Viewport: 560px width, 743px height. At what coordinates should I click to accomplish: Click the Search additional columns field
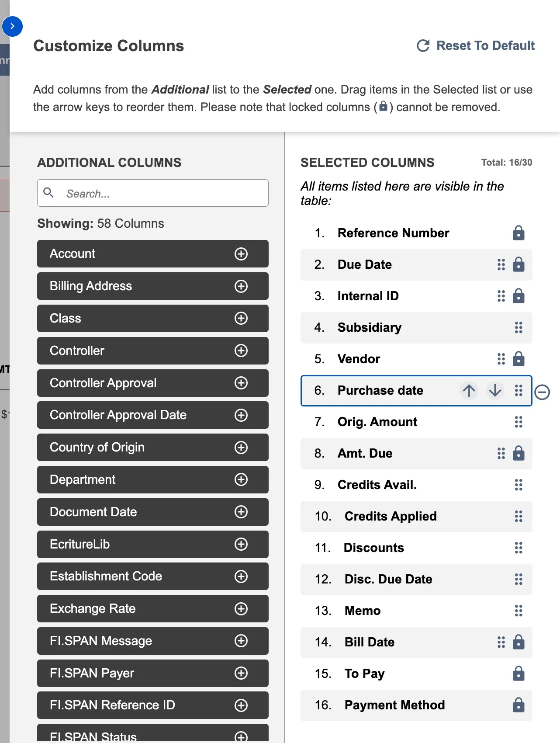[x=153, y=193]
